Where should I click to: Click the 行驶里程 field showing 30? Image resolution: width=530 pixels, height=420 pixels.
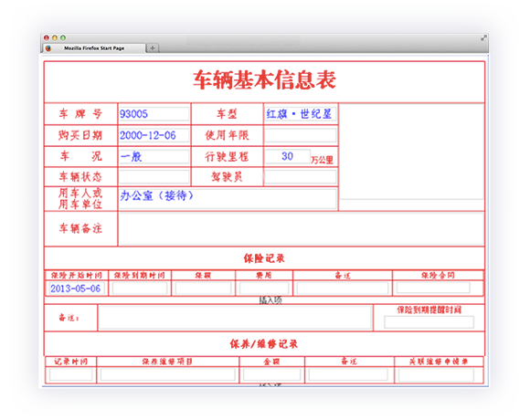click(x=287, y=156)
